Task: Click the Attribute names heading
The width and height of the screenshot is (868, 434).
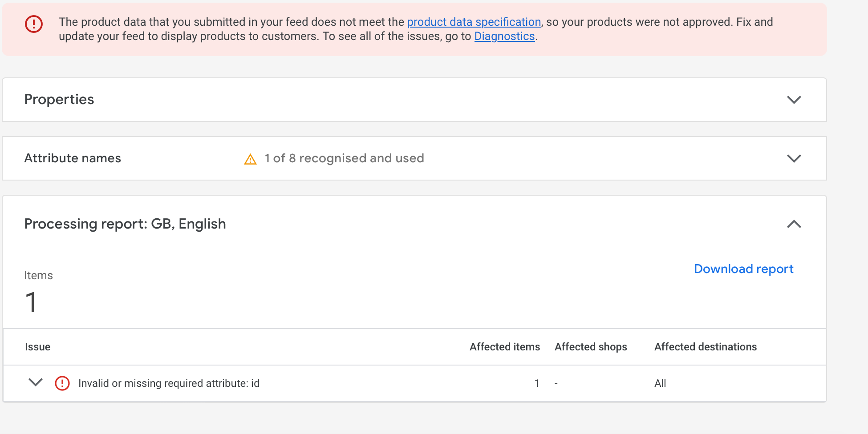Action: click(x=73, y=158)
